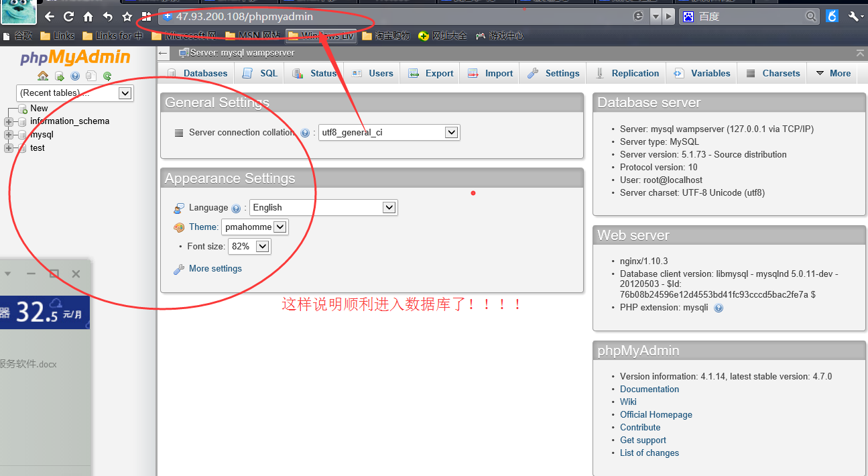This screenshot has height=476, width=868.
Task: Open the Variables tab
Action: (x=702, y=74)
